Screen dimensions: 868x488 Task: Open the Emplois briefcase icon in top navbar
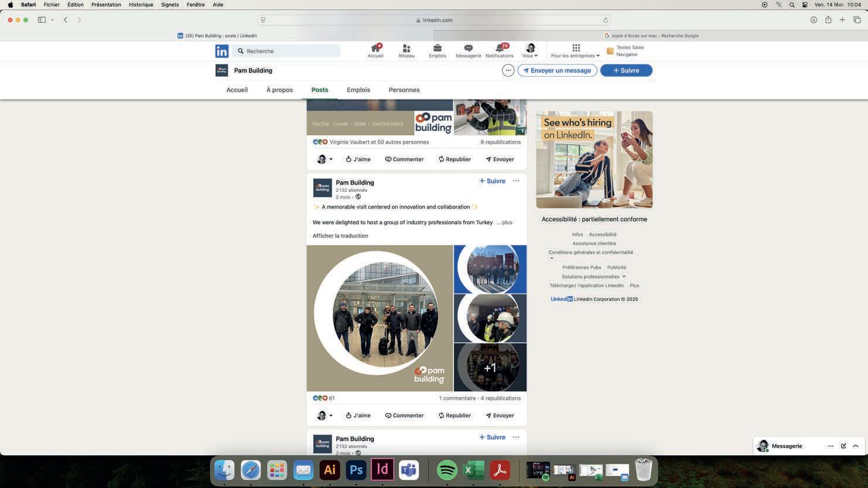point(438,51)
